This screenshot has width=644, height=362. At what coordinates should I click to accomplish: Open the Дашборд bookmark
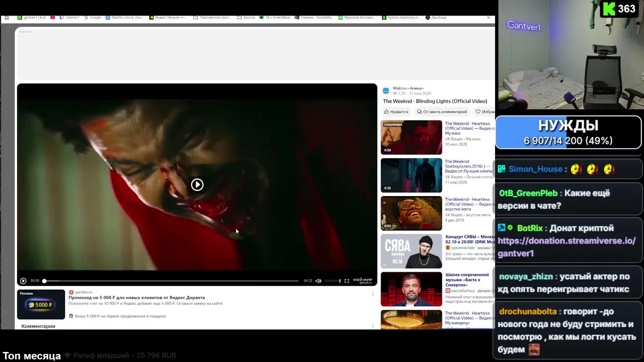click(436, 18)
